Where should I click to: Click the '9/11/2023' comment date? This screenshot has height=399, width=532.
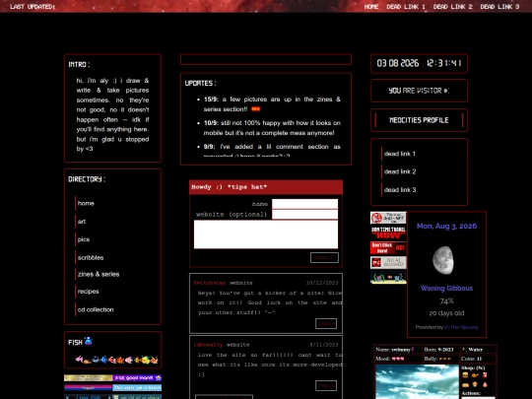[324, 345]
